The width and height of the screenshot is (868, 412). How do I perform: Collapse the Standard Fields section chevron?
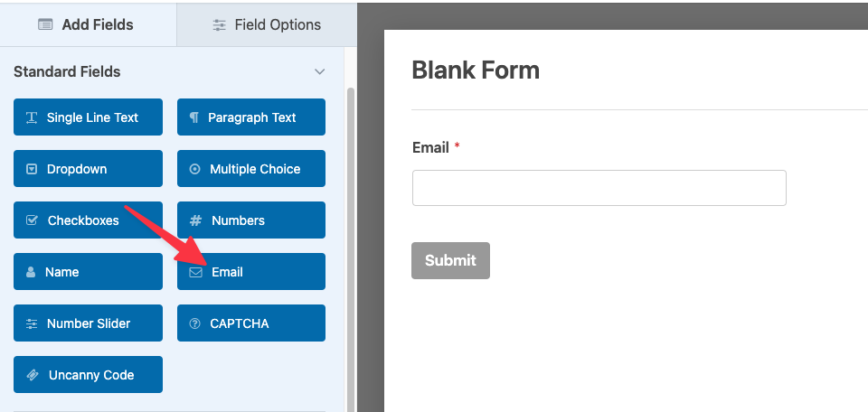[319, 71]
